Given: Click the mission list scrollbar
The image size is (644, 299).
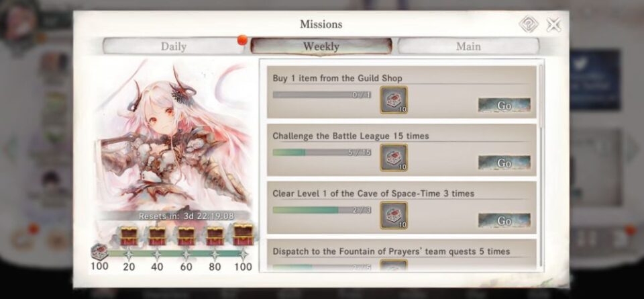Looking at the screenshot, I should click(541, 165).
